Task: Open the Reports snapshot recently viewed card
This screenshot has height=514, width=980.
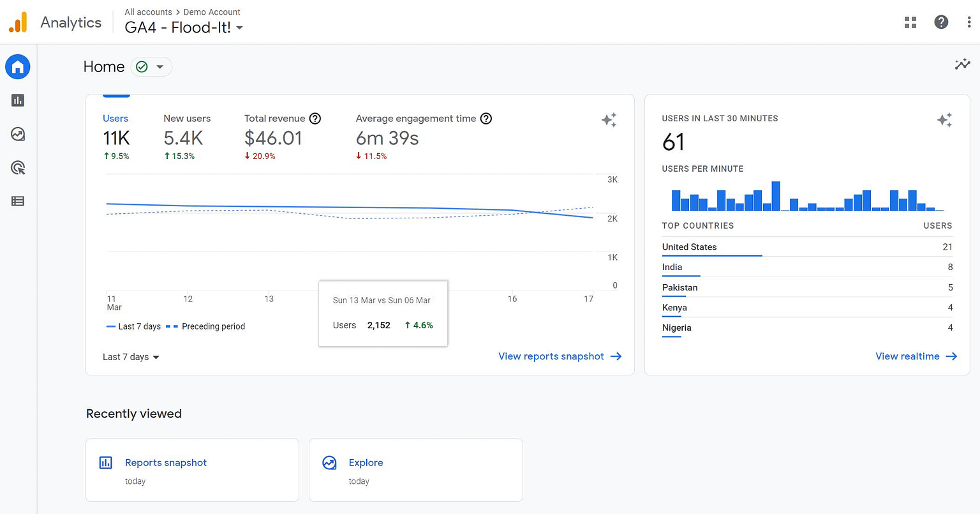Action: pyautogui.click(x=191, y=470)
